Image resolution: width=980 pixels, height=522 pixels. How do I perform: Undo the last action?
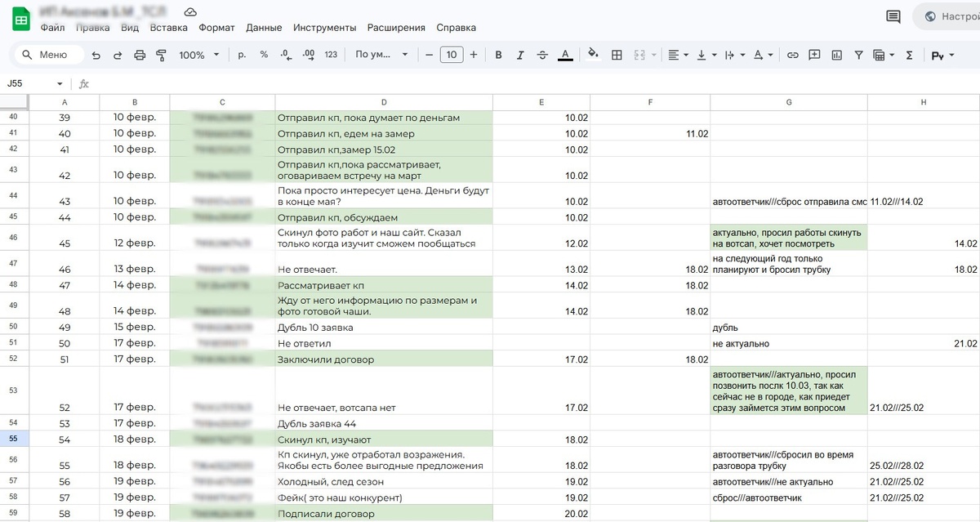[96, 55]
